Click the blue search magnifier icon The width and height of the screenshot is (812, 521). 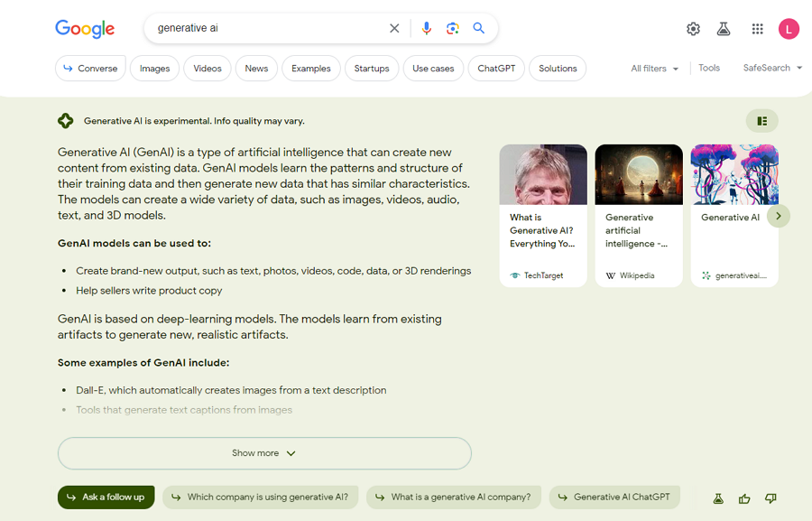pos(479,28)
